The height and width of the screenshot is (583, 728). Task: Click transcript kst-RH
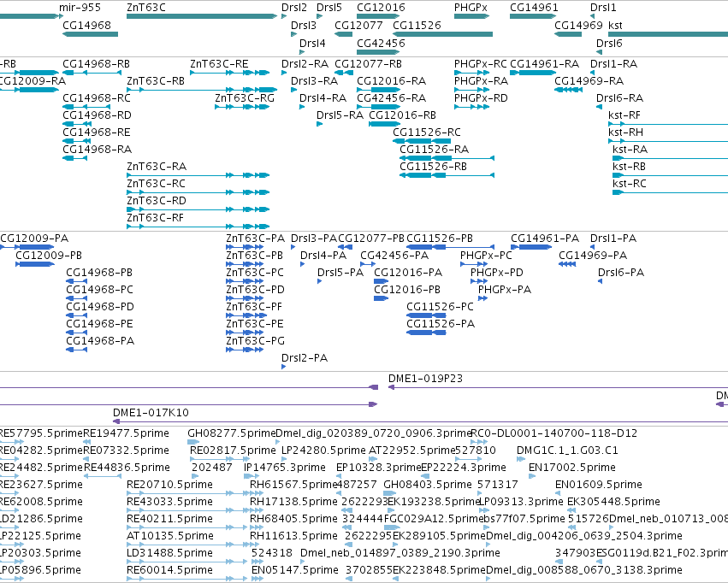625,132
